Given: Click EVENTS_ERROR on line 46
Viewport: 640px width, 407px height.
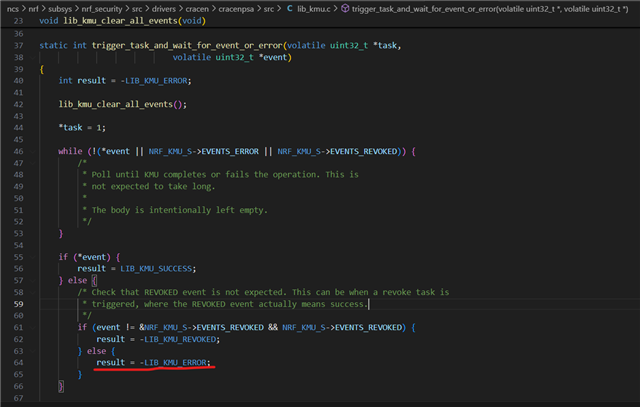Looking at the screenshot, I should [x=230, y=151].
